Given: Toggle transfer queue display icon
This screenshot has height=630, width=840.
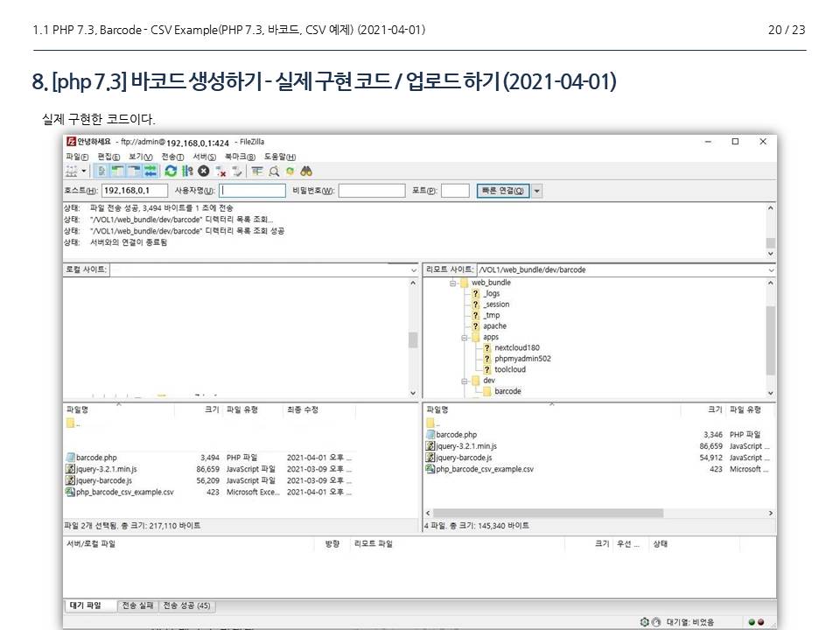Looking at the screenshot, I should [150, 171].
